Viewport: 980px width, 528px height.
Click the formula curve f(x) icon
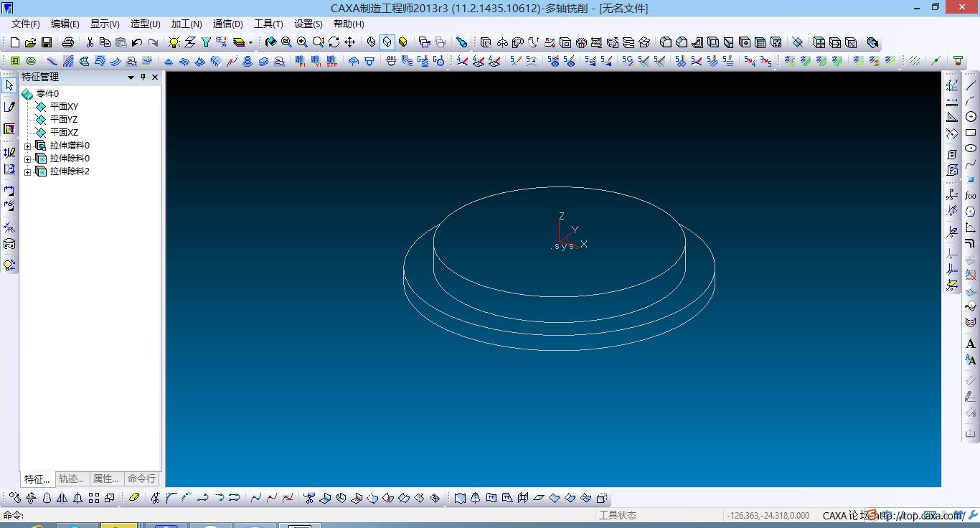(971, 196)
